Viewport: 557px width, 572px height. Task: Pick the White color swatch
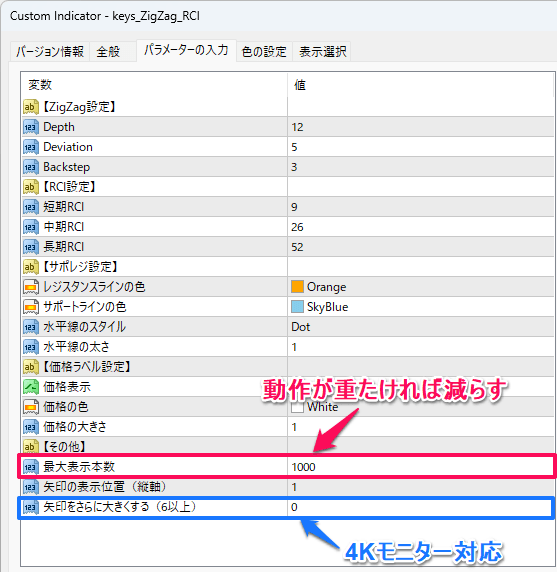tap(297, 407)
